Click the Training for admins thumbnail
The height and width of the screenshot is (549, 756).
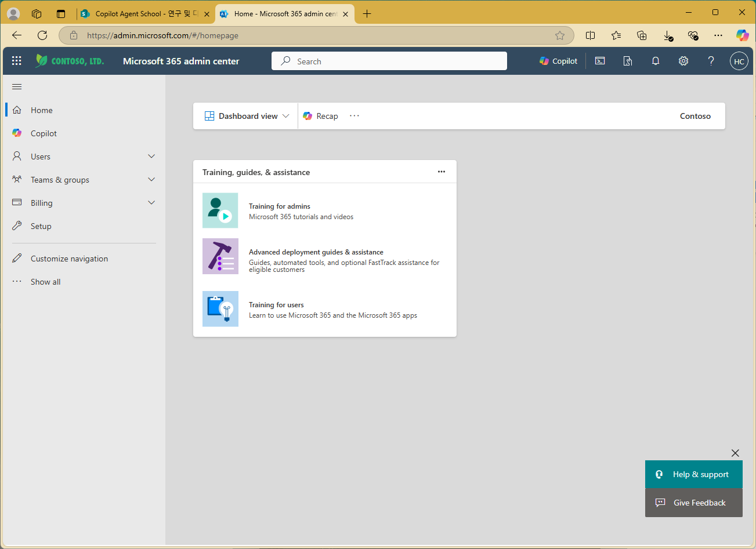click(x=220, y=210)
